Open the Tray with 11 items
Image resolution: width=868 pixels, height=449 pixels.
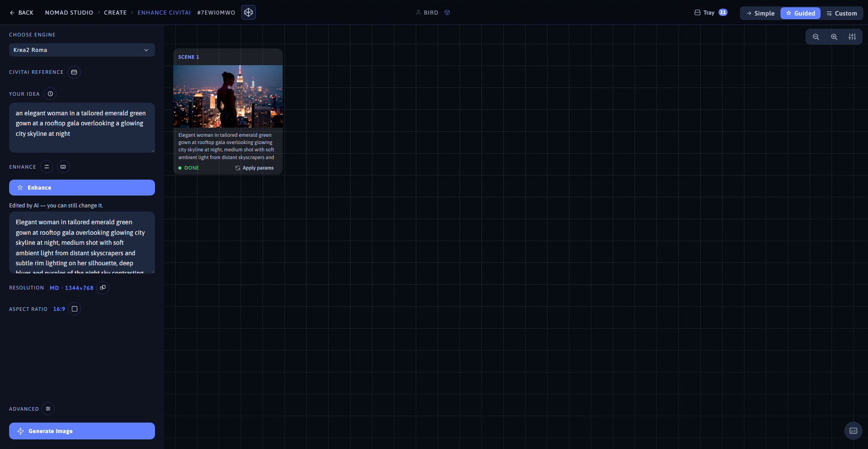point(711,13)
